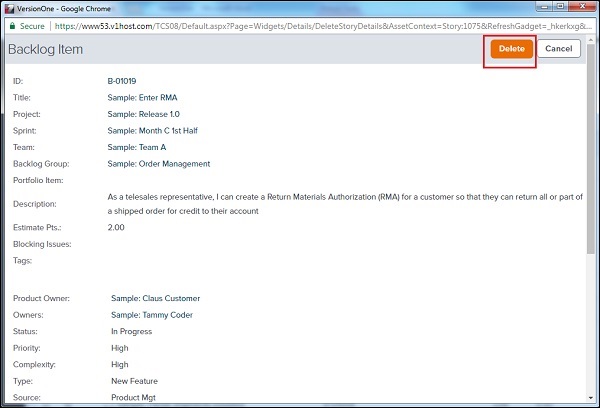
Task: Click the Description label
Action: 34,204
